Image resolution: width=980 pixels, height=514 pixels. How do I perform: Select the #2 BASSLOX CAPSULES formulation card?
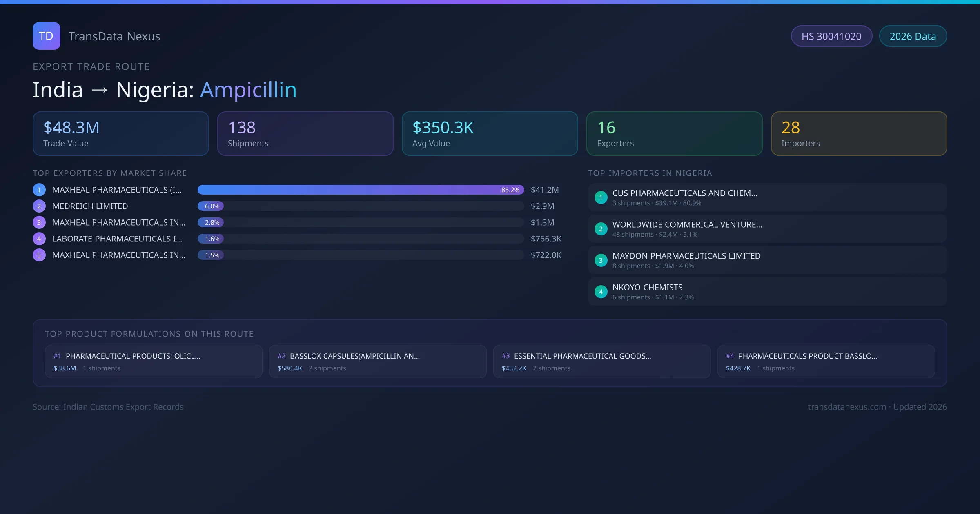coord(378,361)
